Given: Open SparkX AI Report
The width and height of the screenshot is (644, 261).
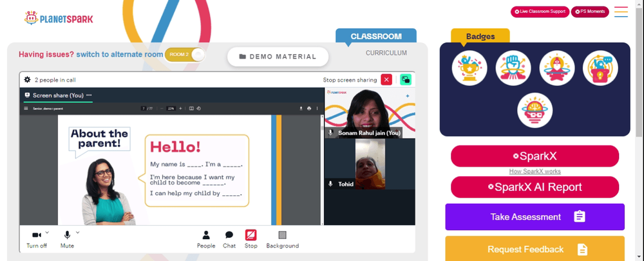Looking at the screenshot, I should 535,187.
